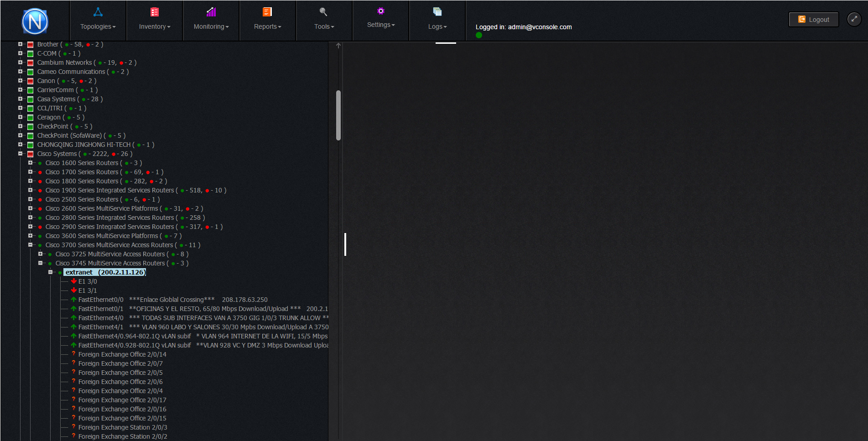Click the panel splitter handle
Viewport: 868px width, 441px height.
point(345,244)
